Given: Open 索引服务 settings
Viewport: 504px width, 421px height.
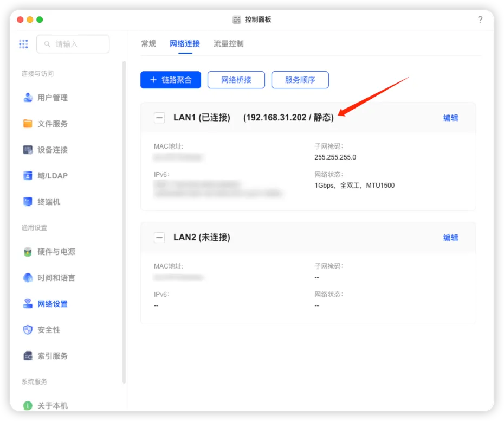Looking at the screenshot, I should [53, 356].
